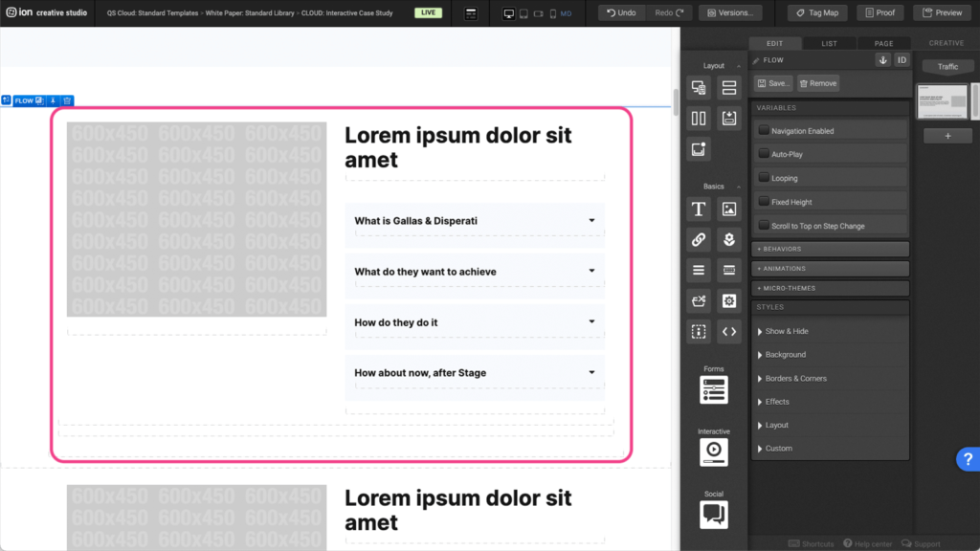Screen dimensions: 980x551
Task: Click the Undo button
Action: pyautogui.click(x=620, y=13)
